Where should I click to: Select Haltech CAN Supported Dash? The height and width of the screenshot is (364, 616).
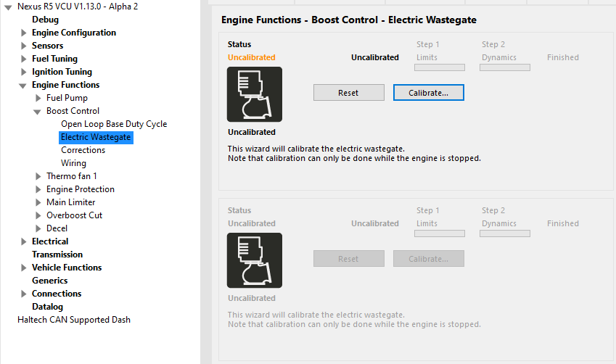74,320
